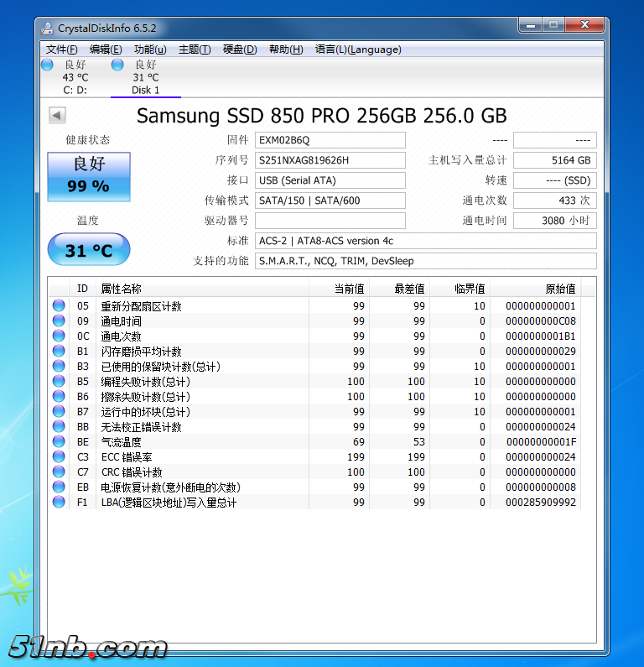Click status icon for row B6
The width and height of the screenshot is (644, 667).
click(59, 396)
